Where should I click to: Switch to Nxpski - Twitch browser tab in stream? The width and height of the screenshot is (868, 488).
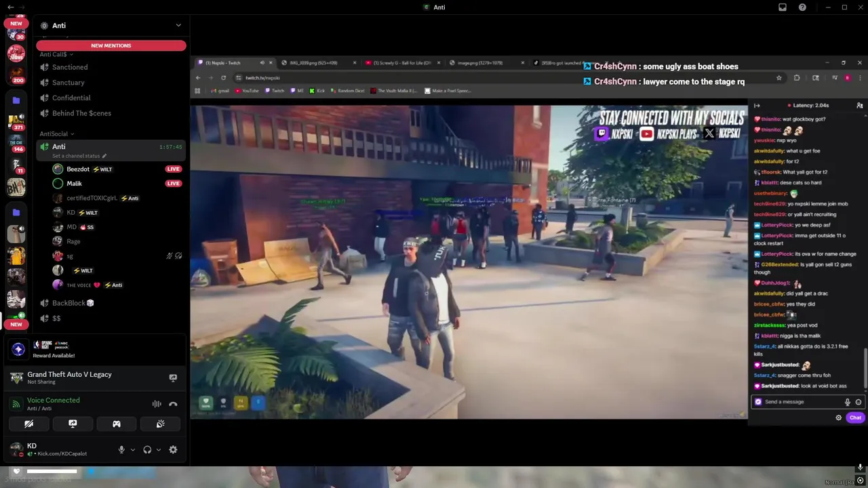[x=235, y=62]
